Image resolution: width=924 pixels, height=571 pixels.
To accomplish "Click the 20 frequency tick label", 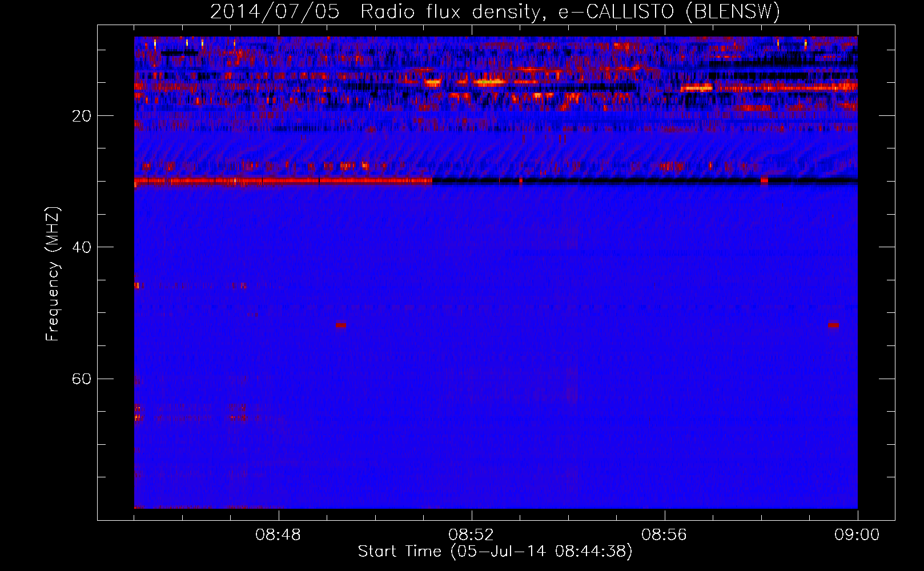I will 82,116.
